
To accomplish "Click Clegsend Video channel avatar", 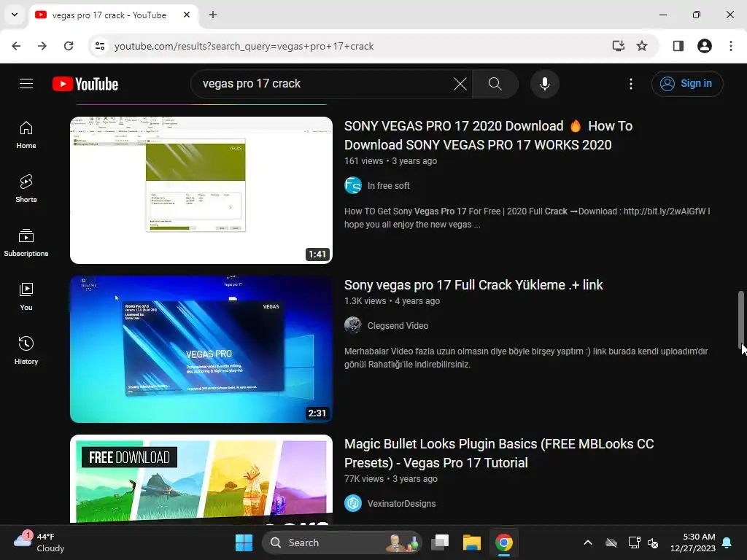I will 353,326.
